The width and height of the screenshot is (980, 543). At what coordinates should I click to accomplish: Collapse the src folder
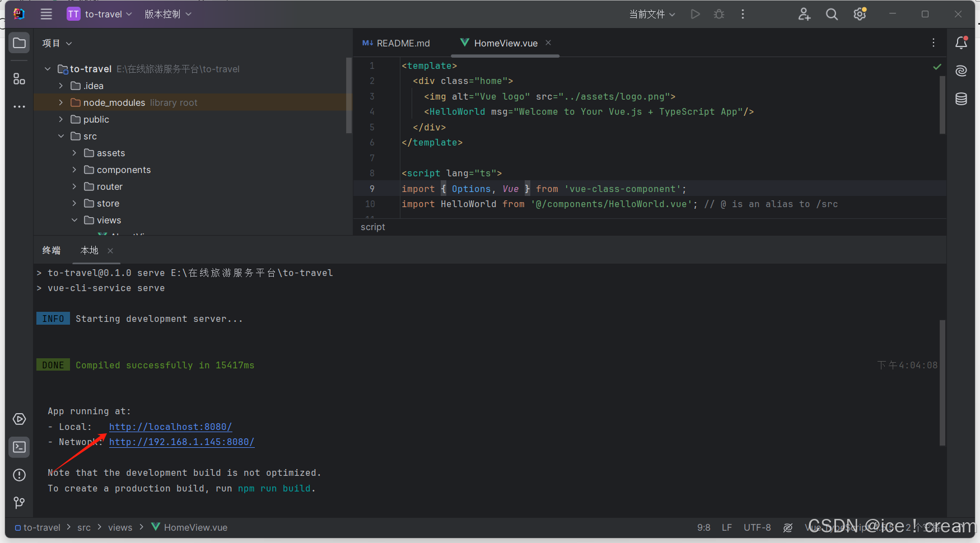tap(62, 136)
